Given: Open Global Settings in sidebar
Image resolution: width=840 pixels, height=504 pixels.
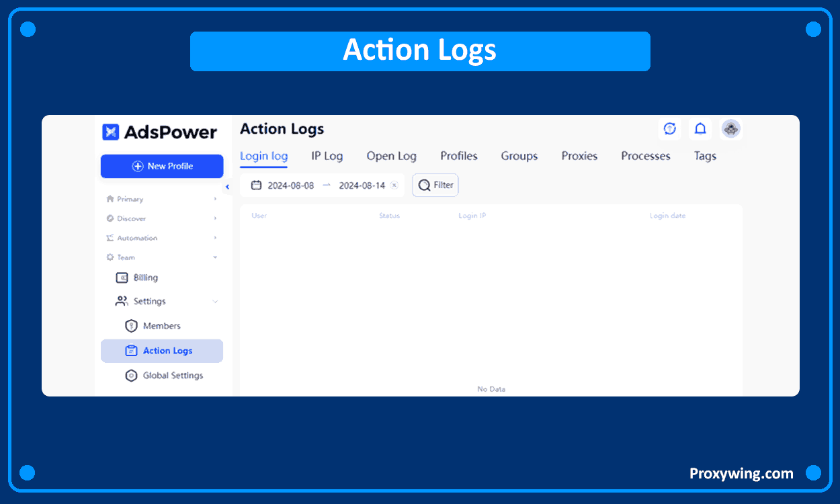Looking at the screenshot, I should point(173,376).
